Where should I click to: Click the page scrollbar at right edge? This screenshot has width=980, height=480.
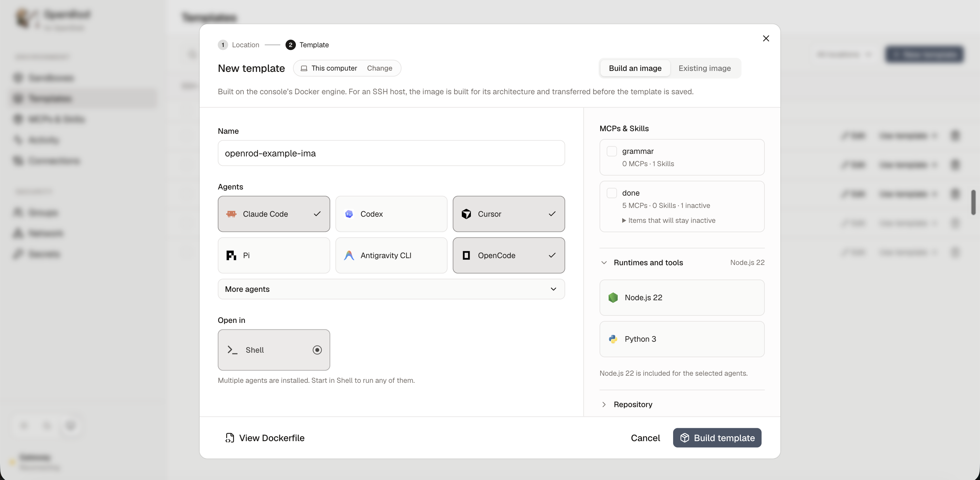(x=974, y=202)
